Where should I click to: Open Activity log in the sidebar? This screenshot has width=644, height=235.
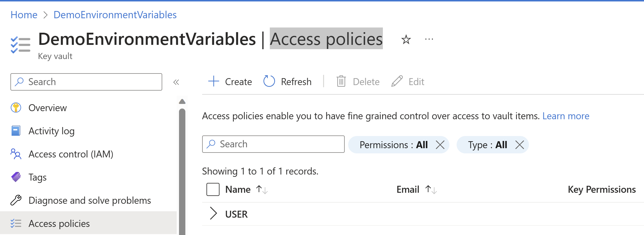click(51, 131)
